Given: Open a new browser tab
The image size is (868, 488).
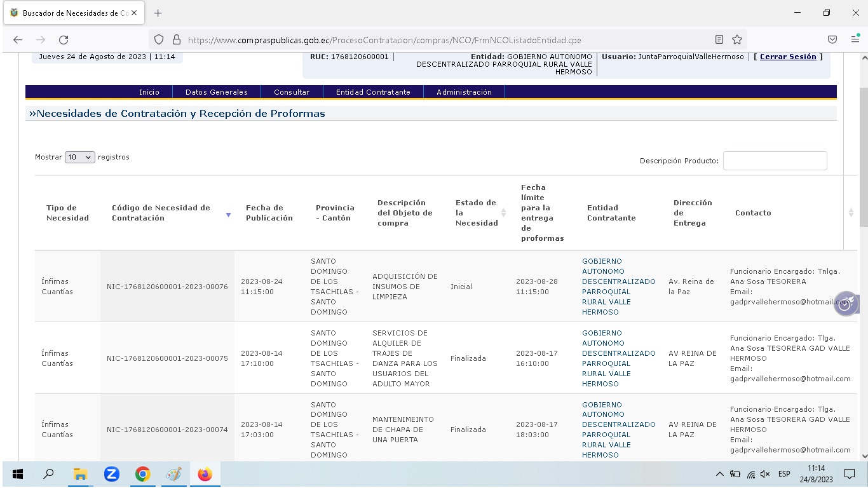Looking at the screenshot, I should coord(158,13).
